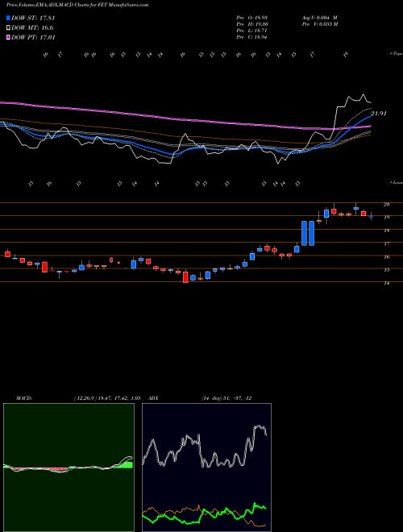Select the 'DOW ST: 17.81' legend label

pos(33,18)
